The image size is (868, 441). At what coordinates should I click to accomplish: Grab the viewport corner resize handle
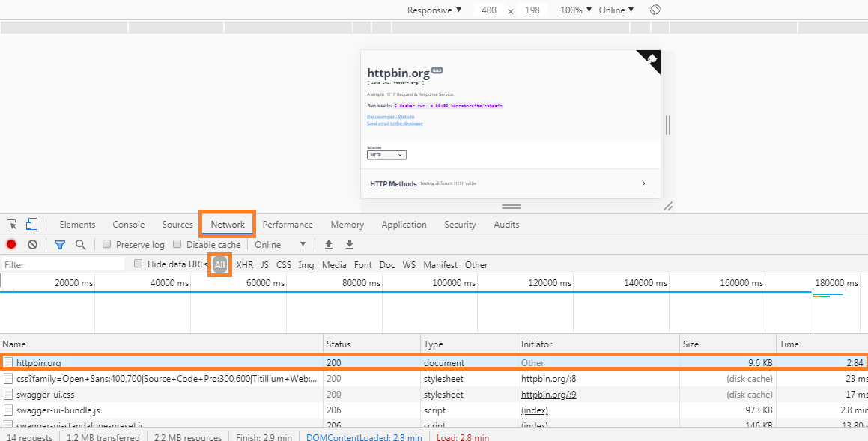[x=668, y=207]
